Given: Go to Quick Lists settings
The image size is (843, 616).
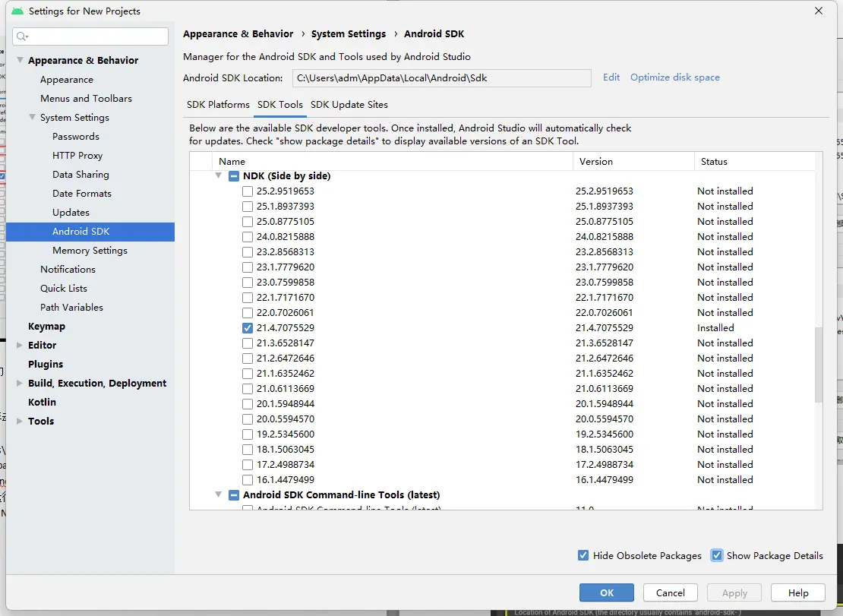Looking at the screenshot, I should tap(64, 288).
